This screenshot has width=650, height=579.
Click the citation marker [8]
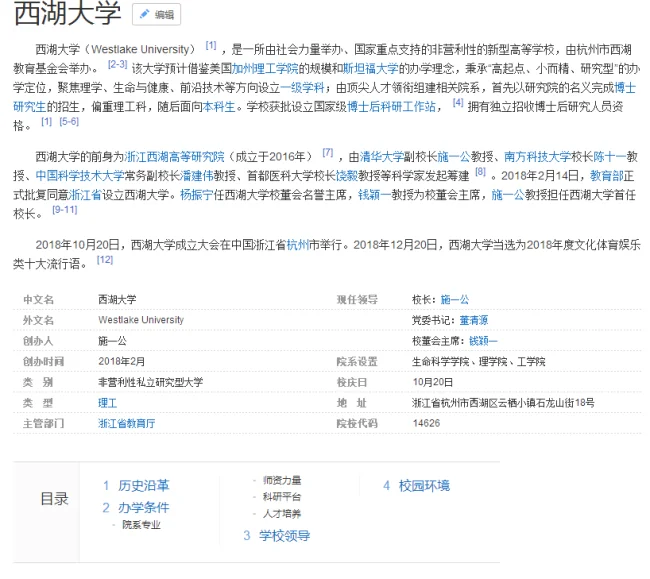coord(480,171)
